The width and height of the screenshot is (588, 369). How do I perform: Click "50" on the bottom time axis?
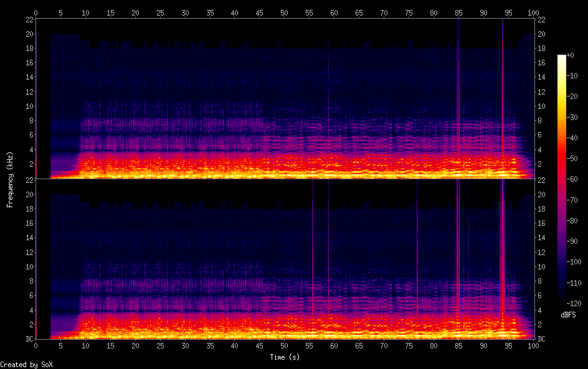coord(284,346)
